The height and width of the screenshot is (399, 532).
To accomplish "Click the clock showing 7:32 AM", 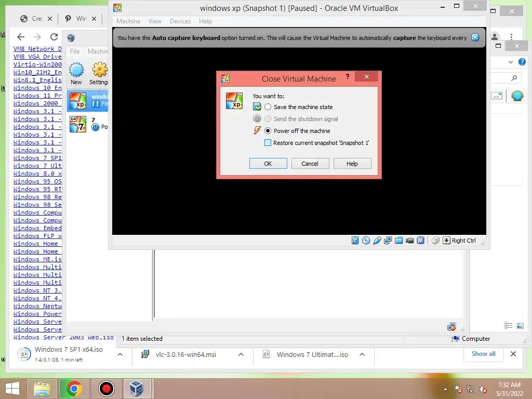I will pos(509,385).
